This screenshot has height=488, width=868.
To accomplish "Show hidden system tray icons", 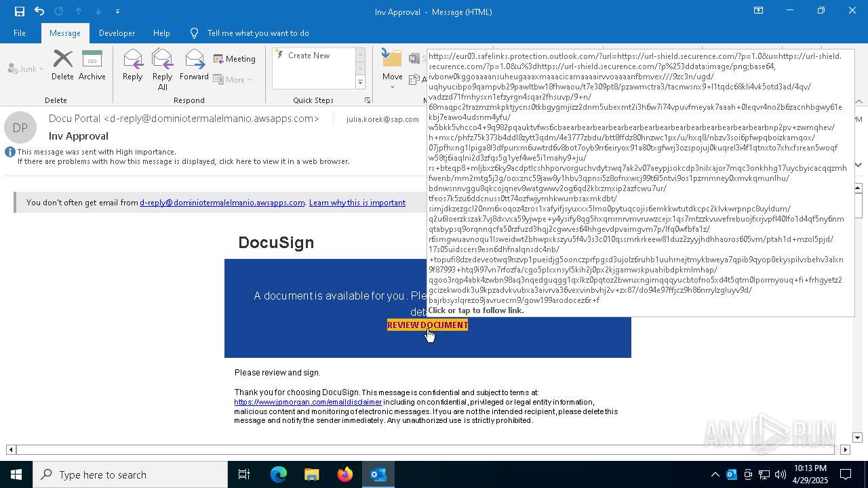I will 715,474.
